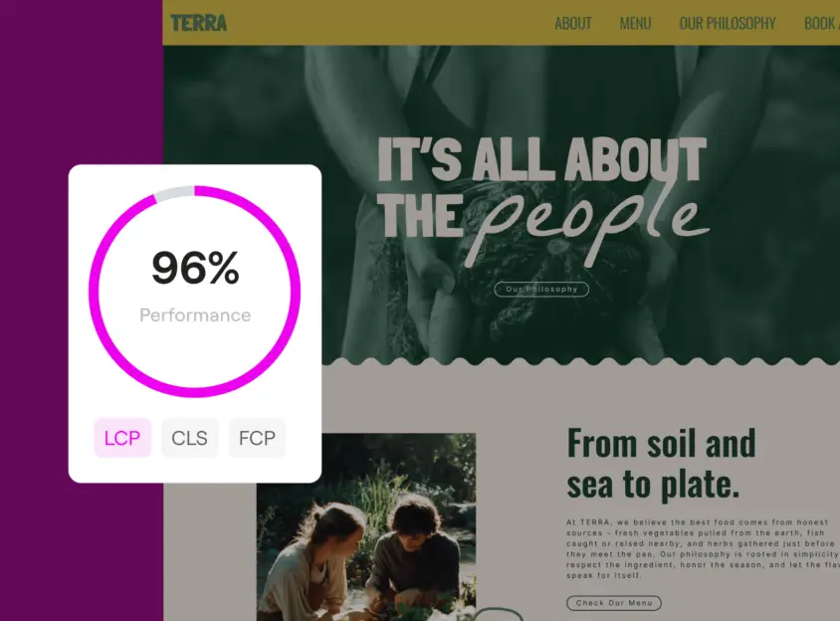
Task: Click the gray unfilled gauge segment
Action: coord(173,193)
